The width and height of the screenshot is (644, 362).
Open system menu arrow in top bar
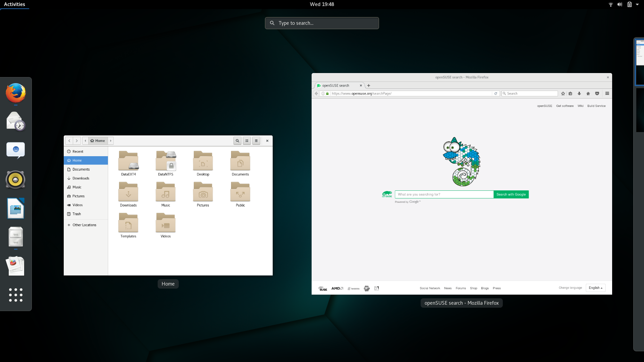pyautogui.click(x=637, y=4)
